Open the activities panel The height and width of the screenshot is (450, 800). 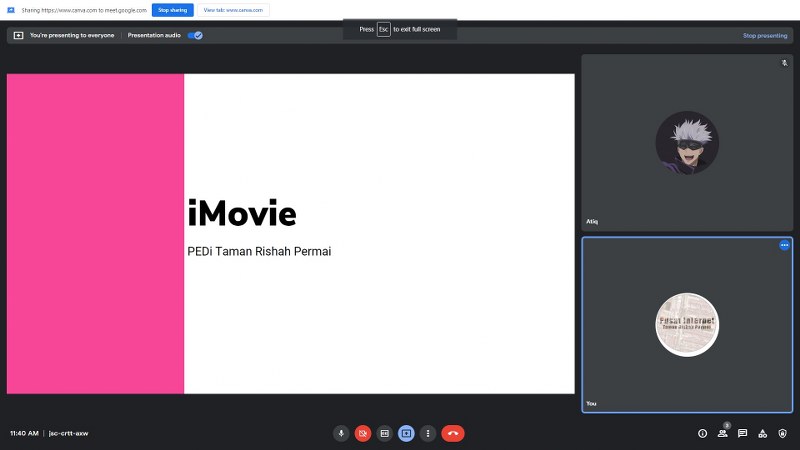[762, 433]
